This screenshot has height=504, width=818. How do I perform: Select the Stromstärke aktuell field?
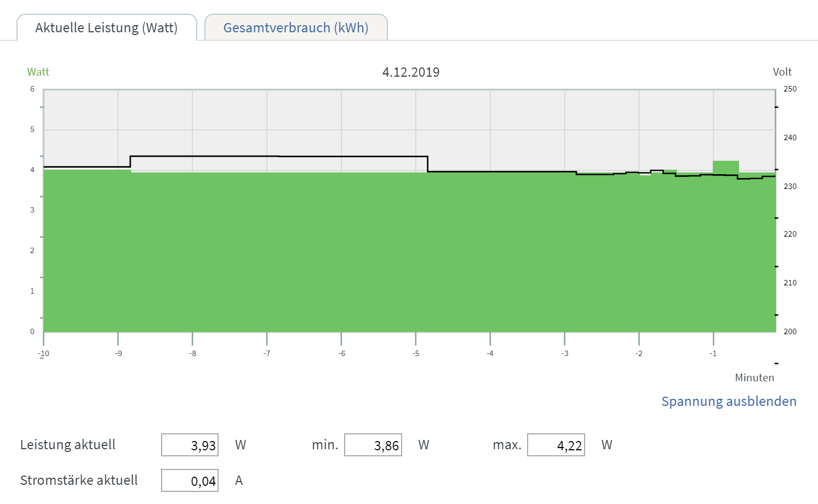click(x=190, y=480)
